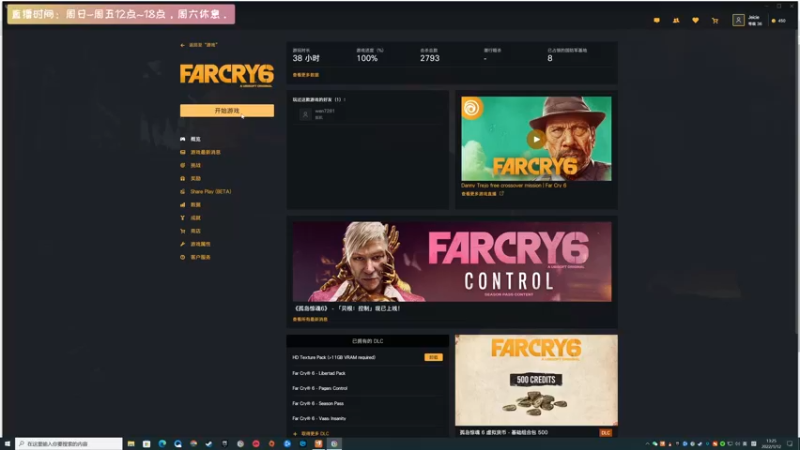Viewport: 800px width, 450px height.
Task: Select the 游戏属性 sidebar label
Action: (x=201, y=244)
